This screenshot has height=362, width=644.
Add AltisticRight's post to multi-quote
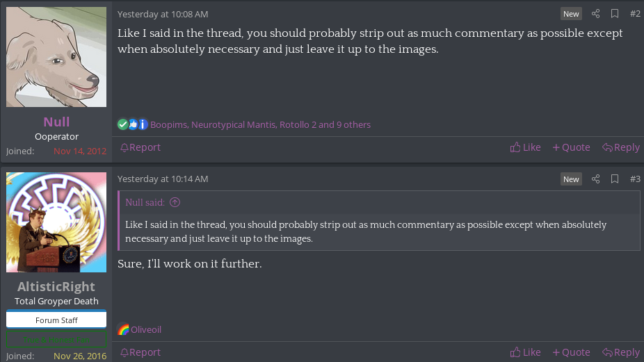(x=571, y=352)
